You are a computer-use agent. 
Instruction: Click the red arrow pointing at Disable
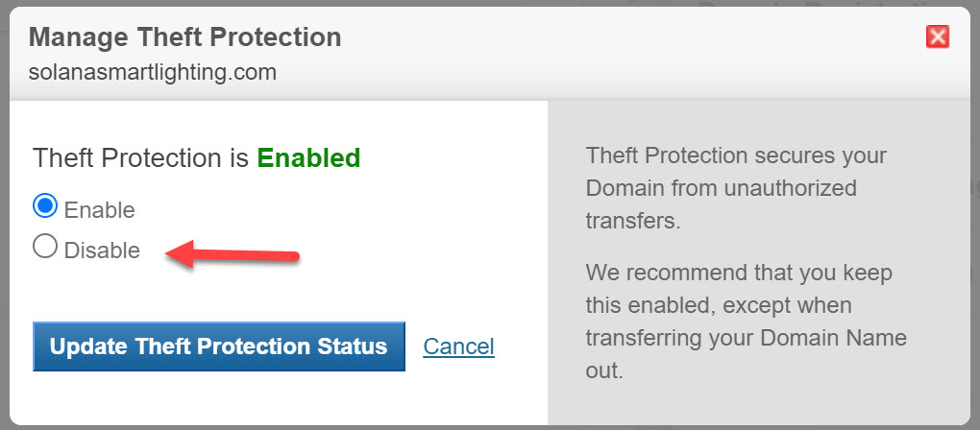(233, 254)
